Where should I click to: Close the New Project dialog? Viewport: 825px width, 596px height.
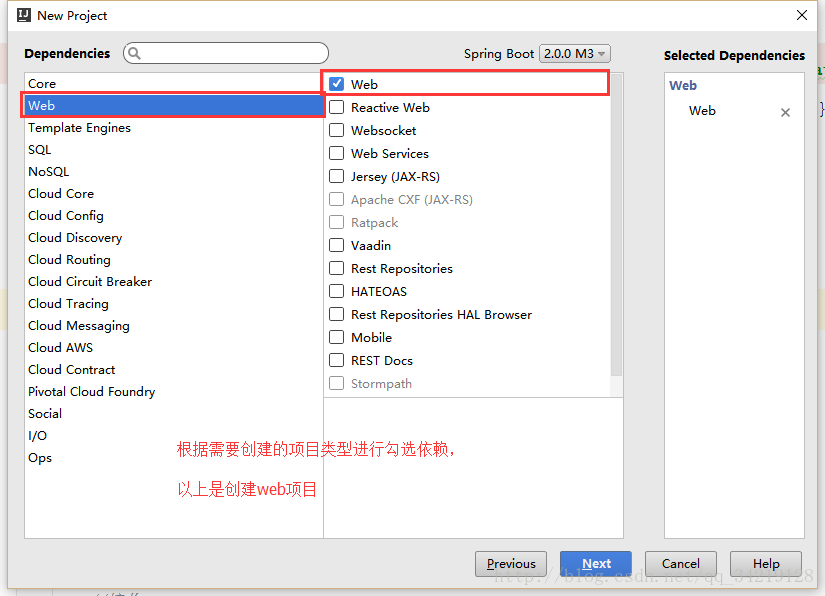tap(802, 15)
